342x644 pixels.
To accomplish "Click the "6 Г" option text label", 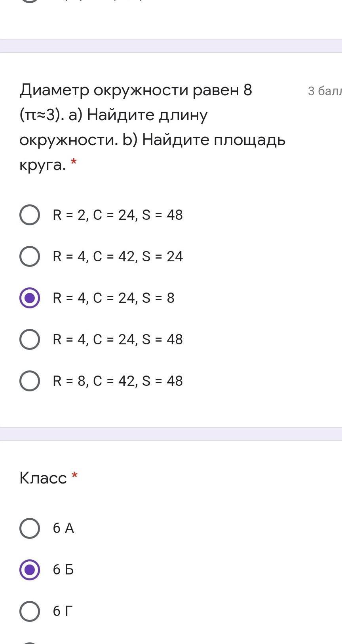I will click(63, 611).
